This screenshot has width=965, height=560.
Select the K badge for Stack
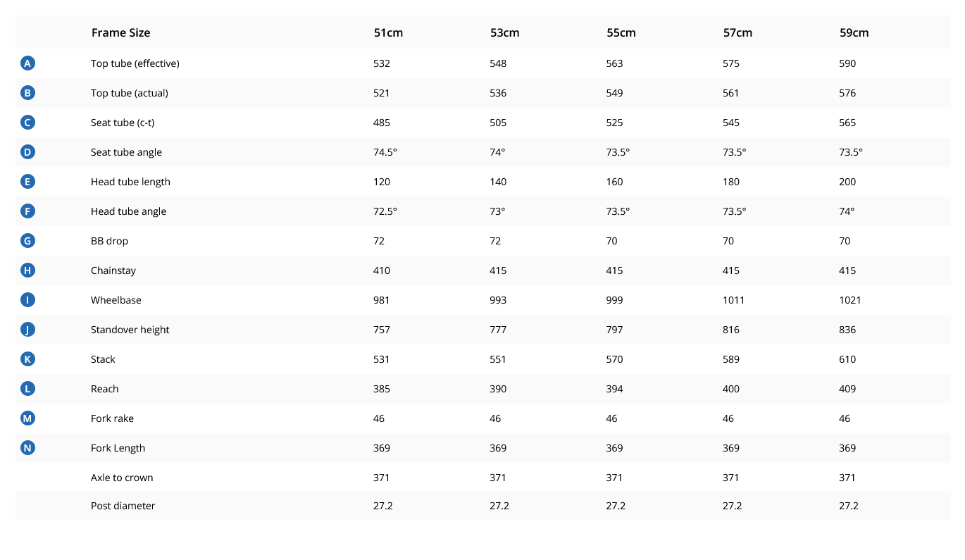coord(27,359)
